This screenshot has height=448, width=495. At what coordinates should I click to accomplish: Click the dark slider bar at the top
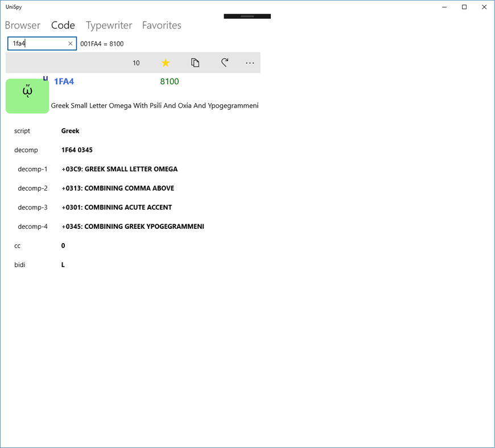247,16
